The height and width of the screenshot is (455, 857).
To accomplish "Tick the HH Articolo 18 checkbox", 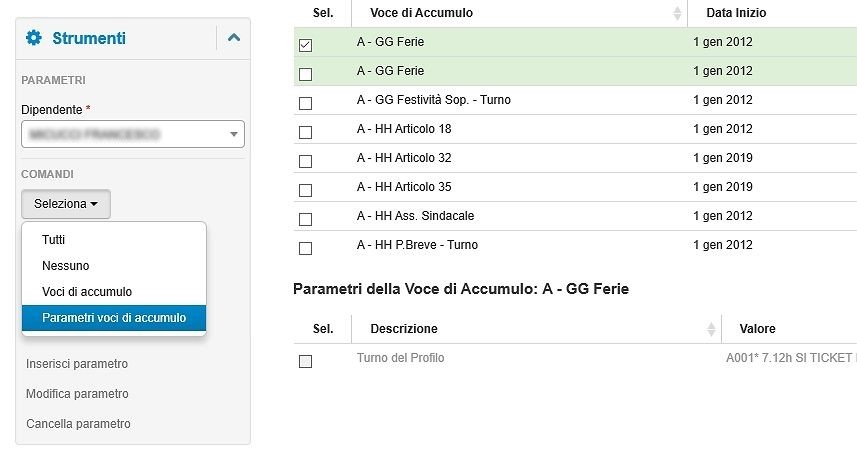I will click(x=306, y=132).
